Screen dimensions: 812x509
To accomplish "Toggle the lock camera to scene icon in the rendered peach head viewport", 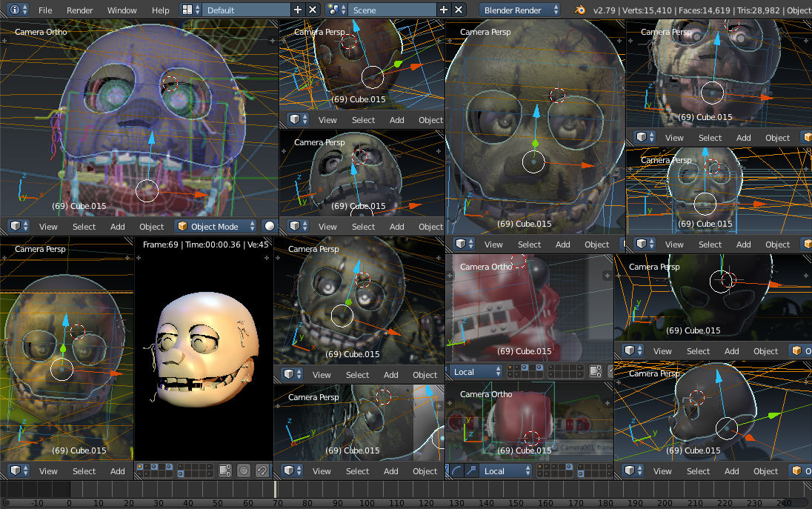I will [224, 470].
